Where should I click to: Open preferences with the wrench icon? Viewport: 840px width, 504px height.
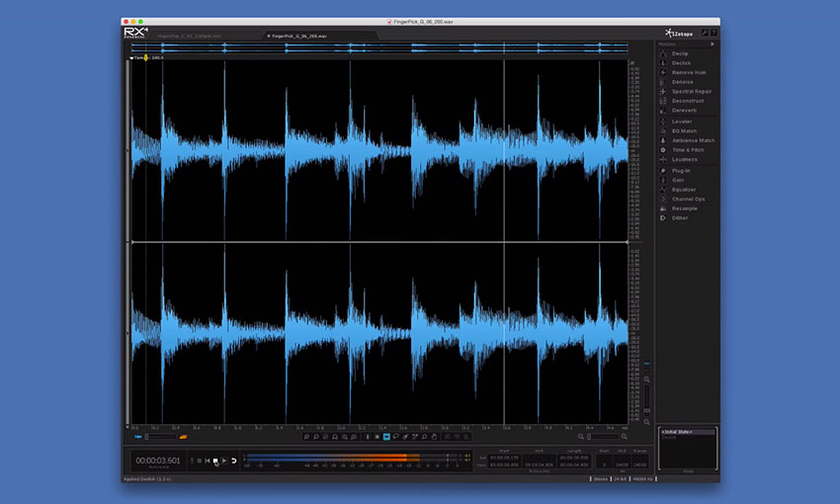tap(705, 34)
